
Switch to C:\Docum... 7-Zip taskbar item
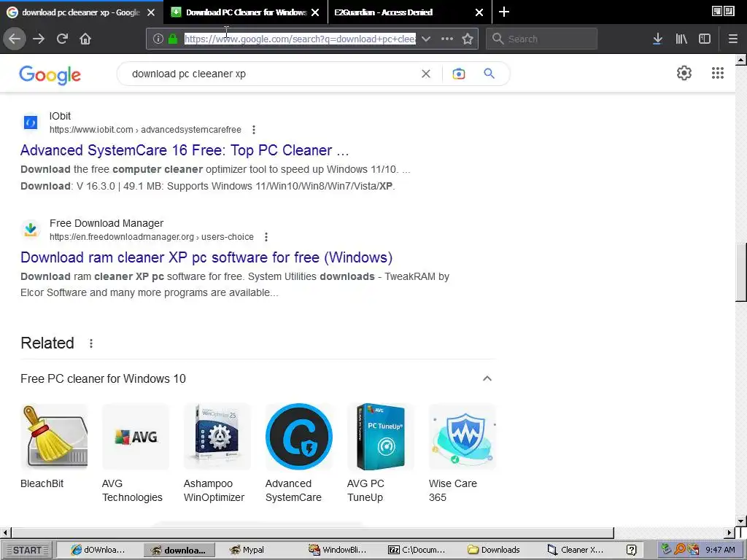(417, 550)
